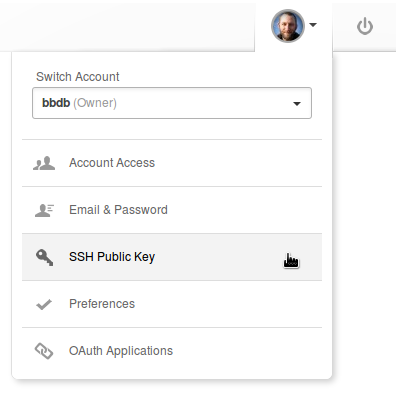Open OAuth Applications page
The height and width of the screenshot is (394, 396).
pyautogui.click(x=121, y=351)
